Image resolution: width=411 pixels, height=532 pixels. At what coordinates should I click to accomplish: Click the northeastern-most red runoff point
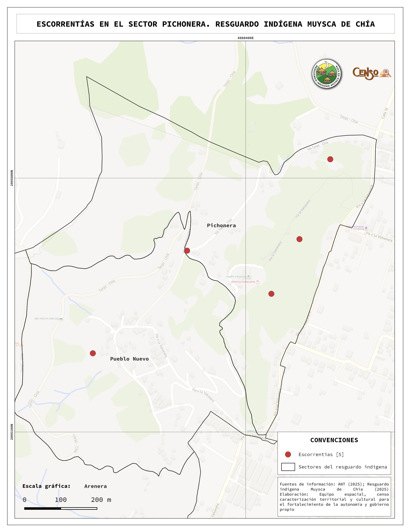(330, 159)
